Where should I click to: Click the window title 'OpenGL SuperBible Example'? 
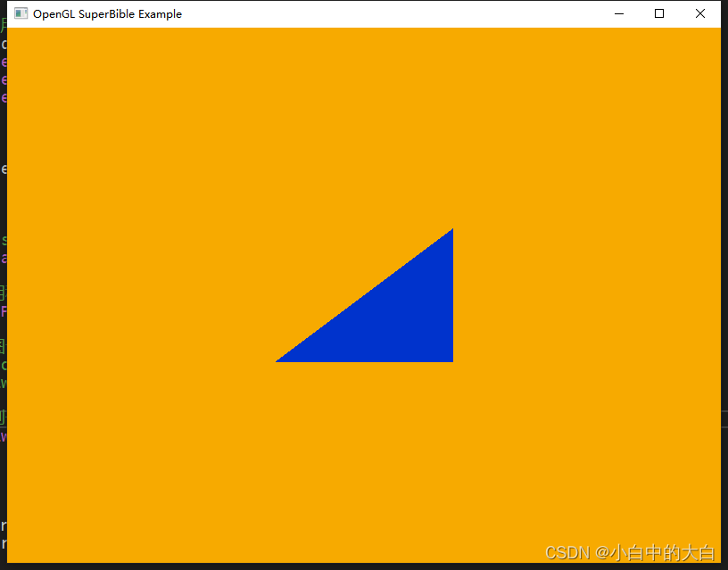[x=107, y=14]
